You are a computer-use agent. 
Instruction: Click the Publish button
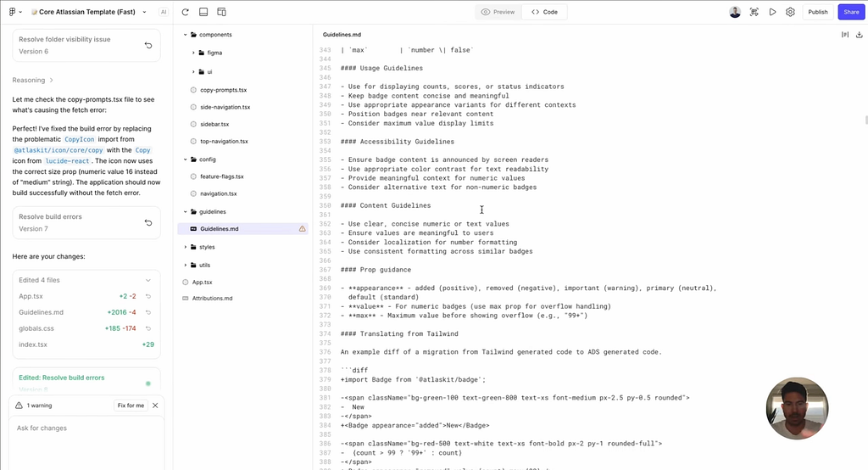click(x=818, y=12)
